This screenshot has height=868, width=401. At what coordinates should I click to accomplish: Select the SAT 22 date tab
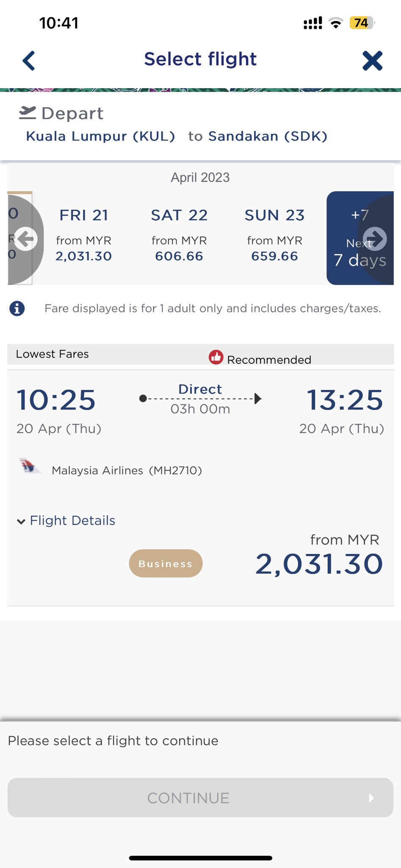179,236
